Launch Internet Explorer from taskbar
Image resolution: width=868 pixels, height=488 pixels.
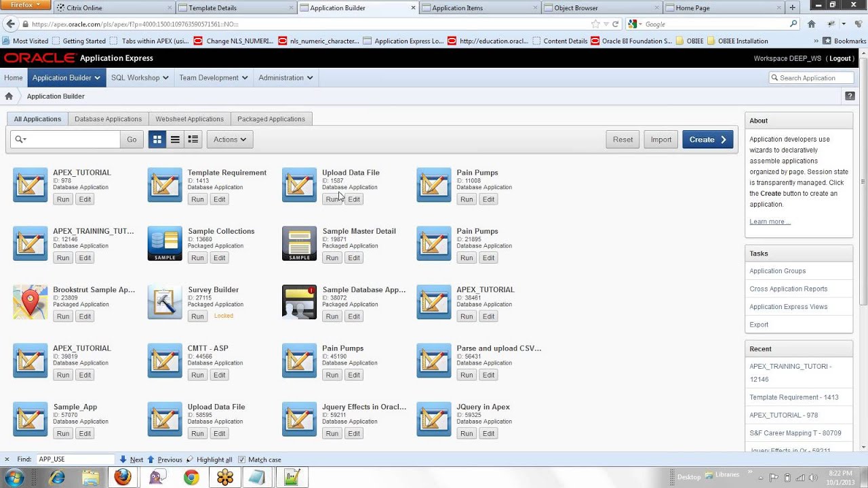[57, 477]
